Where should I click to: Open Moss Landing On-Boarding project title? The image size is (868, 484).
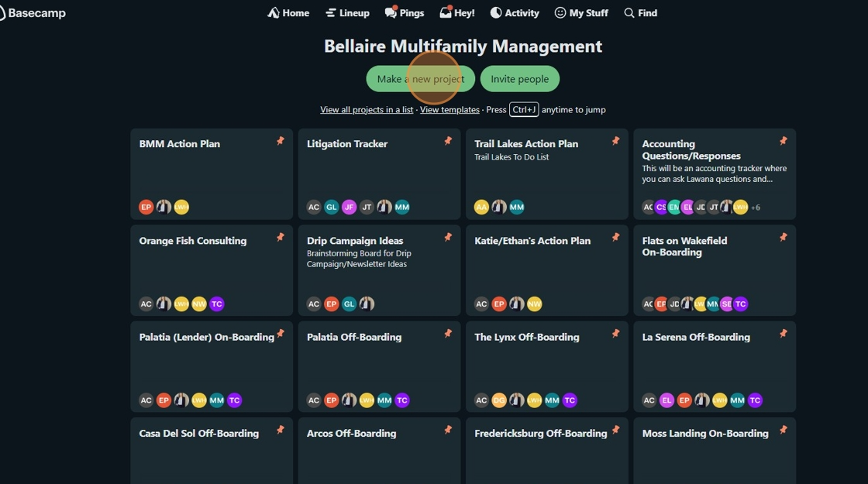tap(704, 433)
